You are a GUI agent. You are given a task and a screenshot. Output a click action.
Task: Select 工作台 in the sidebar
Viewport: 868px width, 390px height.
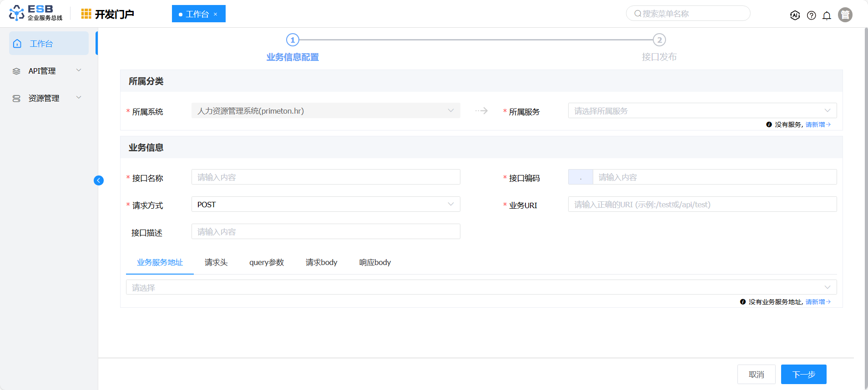click(x=49, y=44)
